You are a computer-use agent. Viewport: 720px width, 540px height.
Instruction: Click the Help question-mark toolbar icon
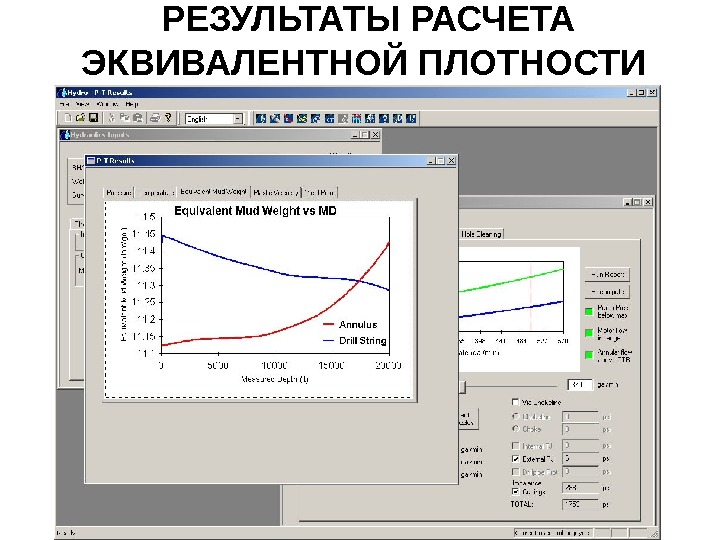click(x=168, y=118)
